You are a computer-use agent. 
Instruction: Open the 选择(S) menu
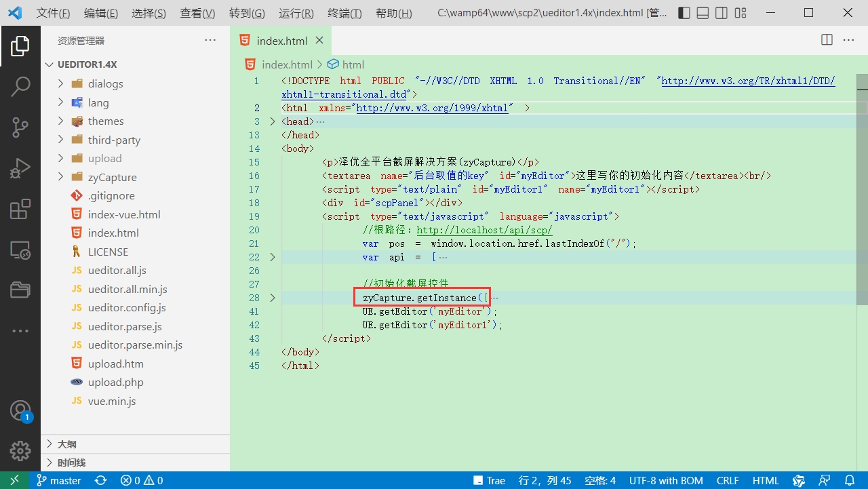click(149, 13)
